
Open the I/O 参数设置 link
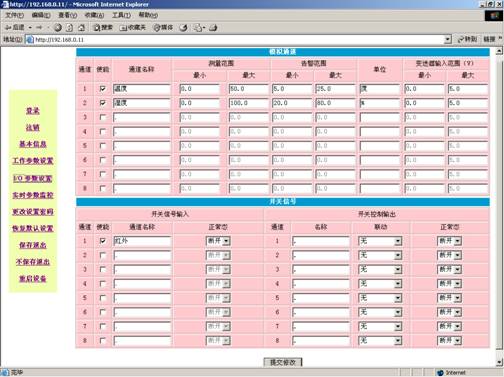pos(33,178)
